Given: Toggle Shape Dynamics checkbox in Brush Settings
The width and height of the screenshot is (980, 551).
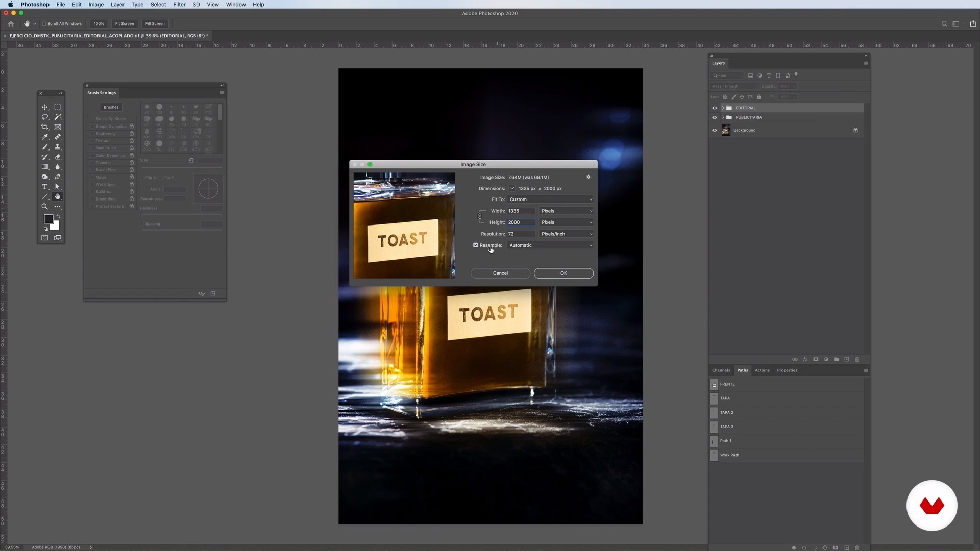Looking at the screenshot, I should 92,127.
